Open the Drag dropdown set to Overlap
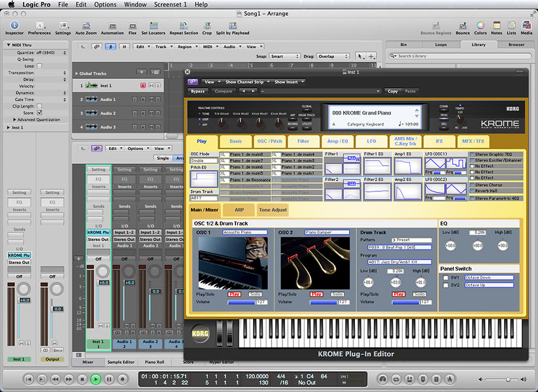The height and width of the screenshot is (392, 538). 333,56
